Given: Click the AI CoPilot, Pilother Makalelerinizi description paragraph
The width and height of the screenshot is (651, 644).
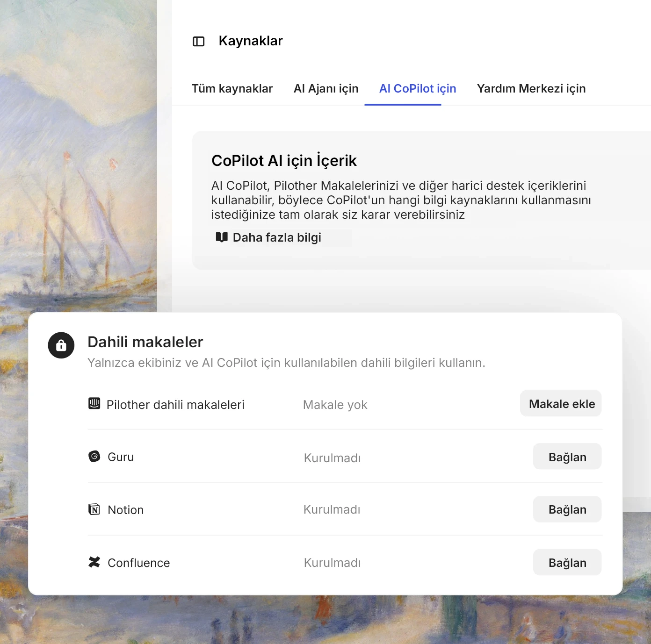Looking at the screenshot, I should pyautogui.click(x=401, y=200).
